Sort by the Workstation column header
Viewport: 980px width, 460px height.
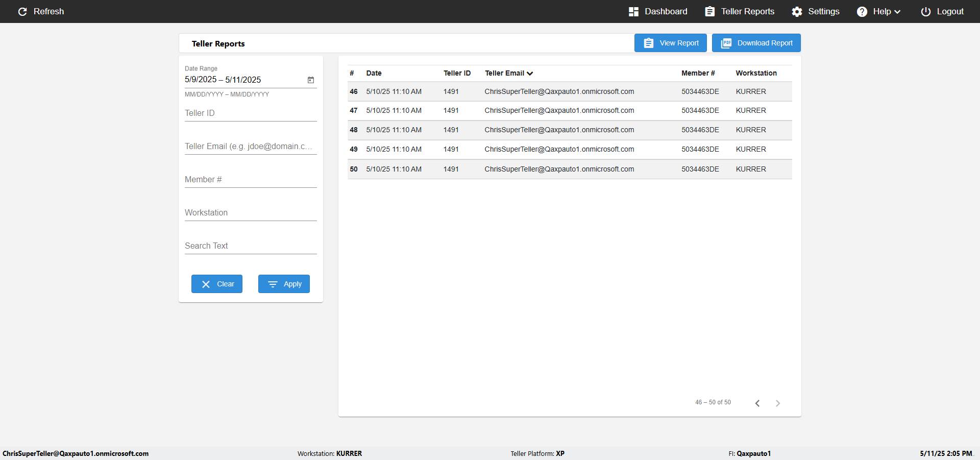tap(756, 73)
